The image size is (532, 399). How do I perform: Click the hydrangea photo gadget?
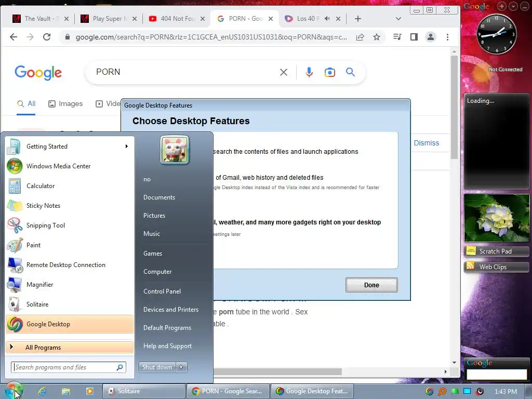pos(497,218)
